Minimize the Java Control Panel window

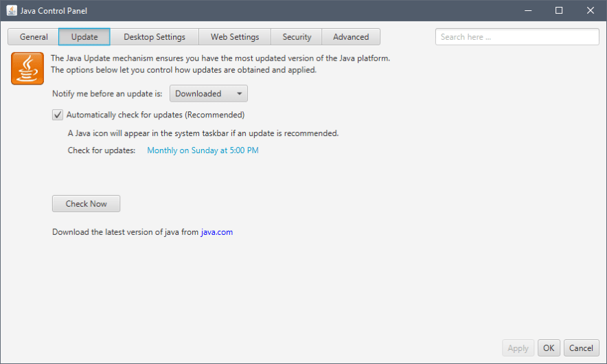(528, 10)
